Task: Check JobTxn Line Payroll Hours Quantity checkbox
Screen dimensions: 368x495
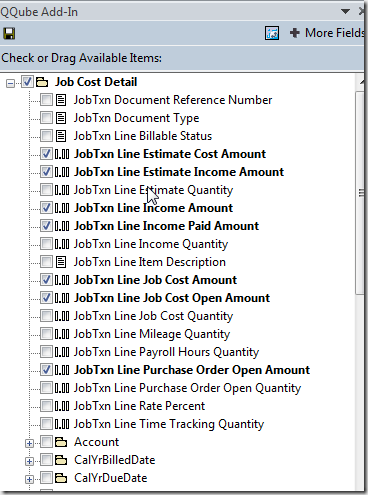Action: click(46, 351)
